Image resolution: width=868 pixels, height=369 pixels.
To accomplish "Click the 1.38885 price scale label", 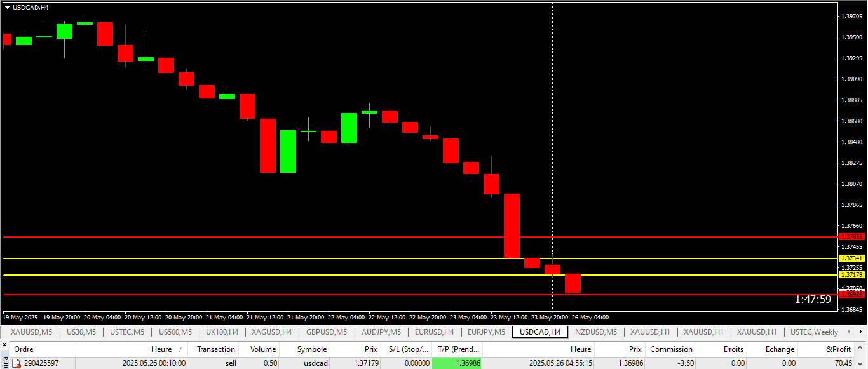I will tap(851, 100).
